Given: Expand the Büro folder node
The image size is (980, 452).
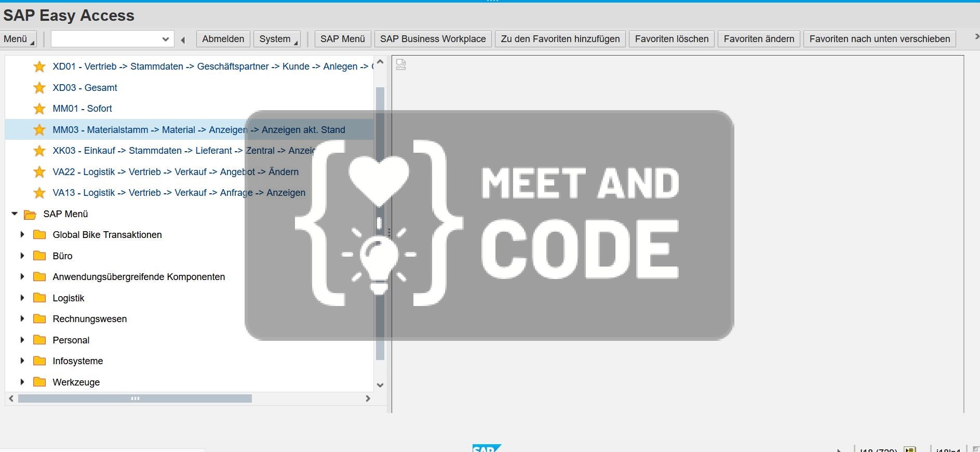Looking at the screenshot, I should (22, 256).
